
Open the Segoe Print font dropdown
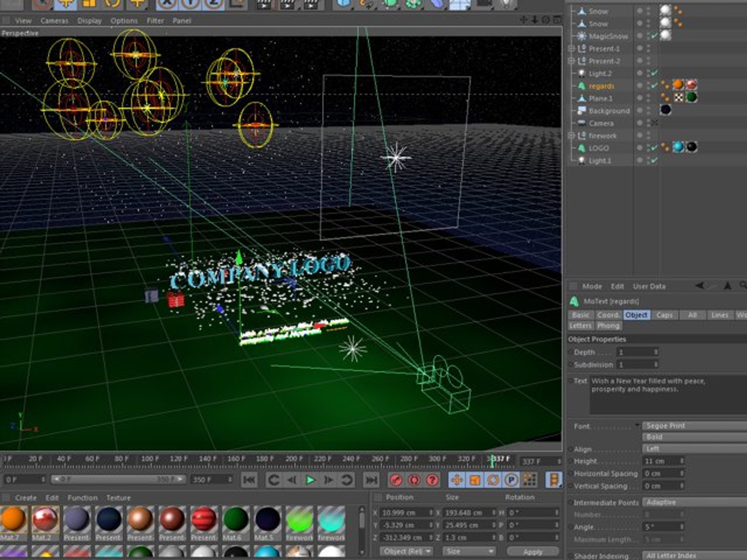(x=694, y=426)
